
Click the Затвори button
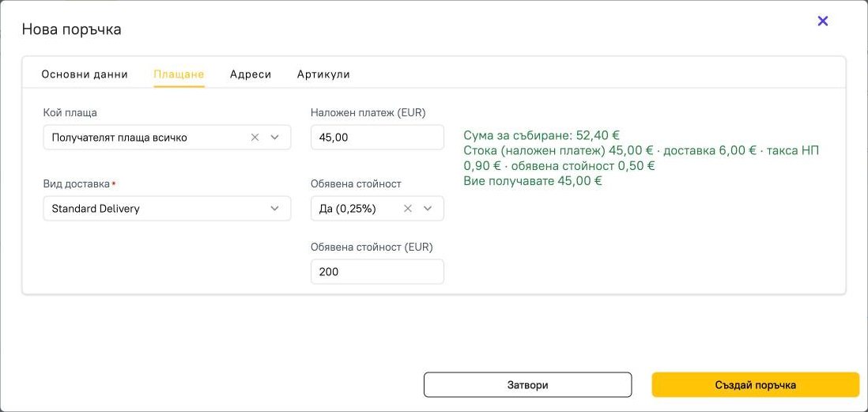coord(527,385)
